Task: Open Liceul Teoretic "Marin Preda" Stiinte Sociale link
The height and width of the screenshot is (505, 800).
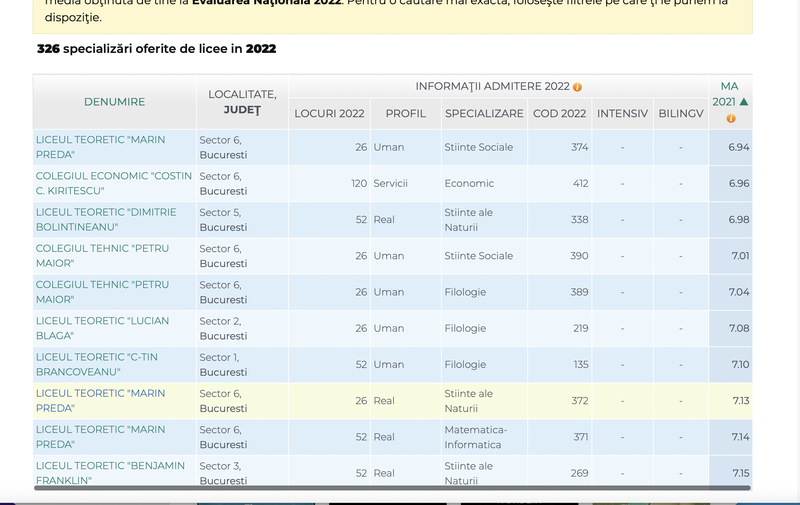Action: [100, 147]
